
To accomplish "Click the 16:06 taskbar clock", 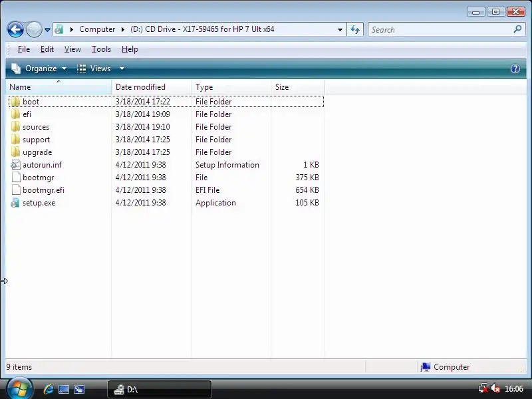I will point(513,389).
